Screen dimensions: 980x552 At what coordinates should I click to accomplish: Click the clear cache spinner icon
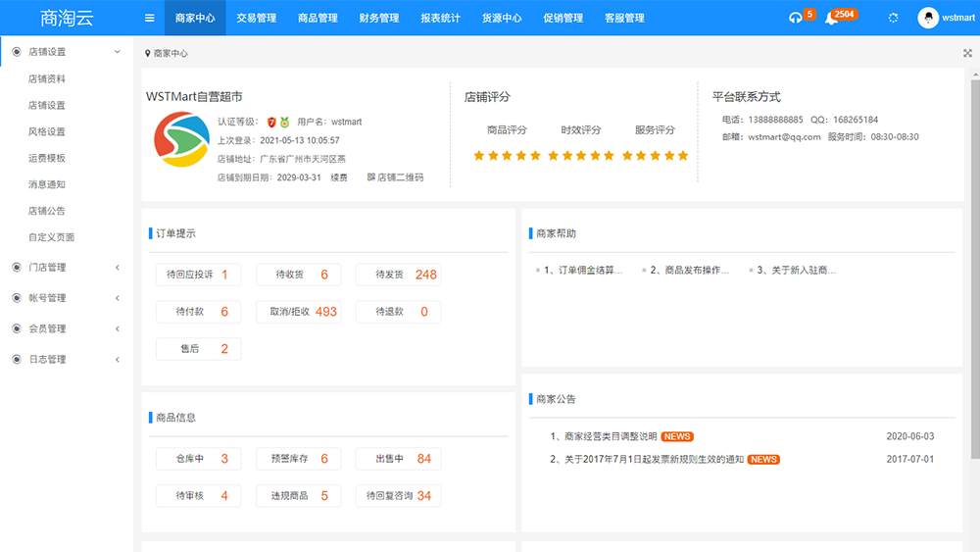click(893, 18)
